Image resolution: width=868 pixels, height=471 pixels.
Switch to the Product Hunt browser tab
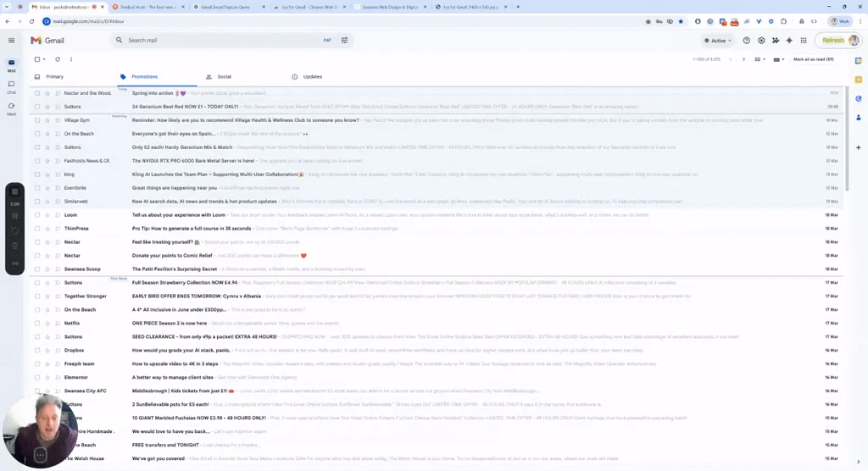[x=147, y=7]
